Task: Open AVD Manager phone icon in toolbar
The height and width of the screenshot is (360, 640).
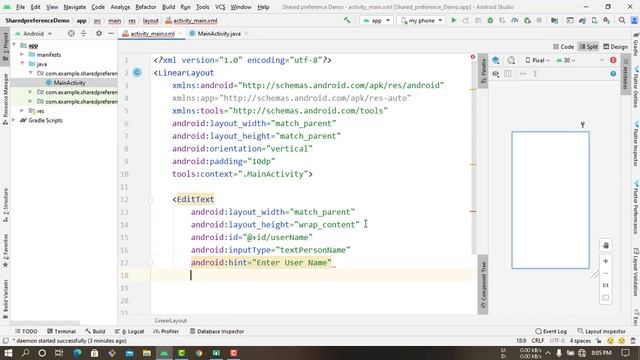Action: pos(594,20)
